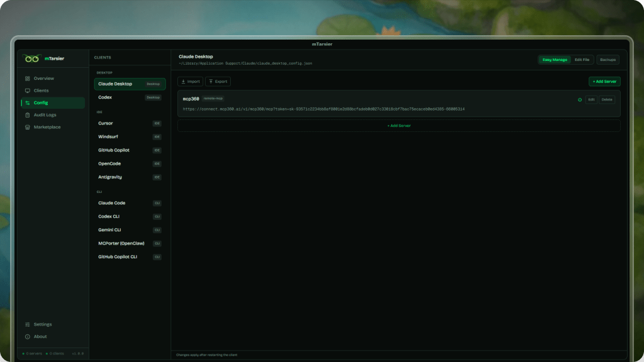Click the Config sliders icon
644x362 pixels.
(x=27, y=103)
